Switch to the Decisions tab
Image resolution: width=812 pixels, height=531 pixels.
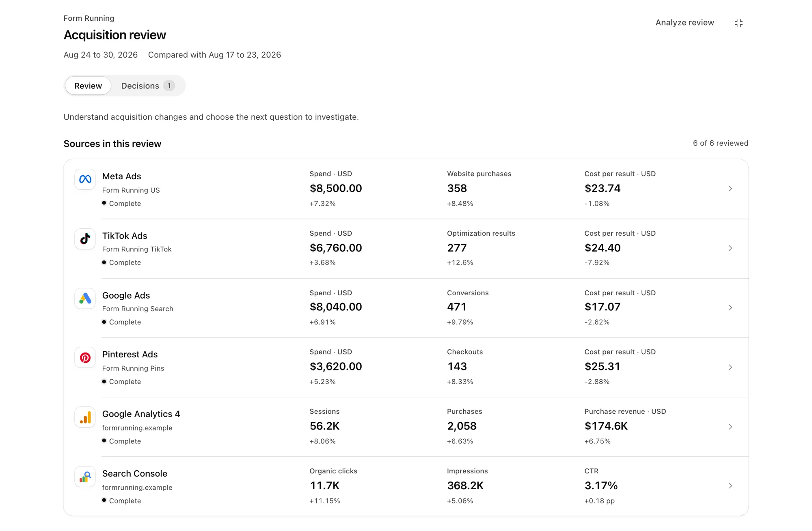[x=148, y=86]
